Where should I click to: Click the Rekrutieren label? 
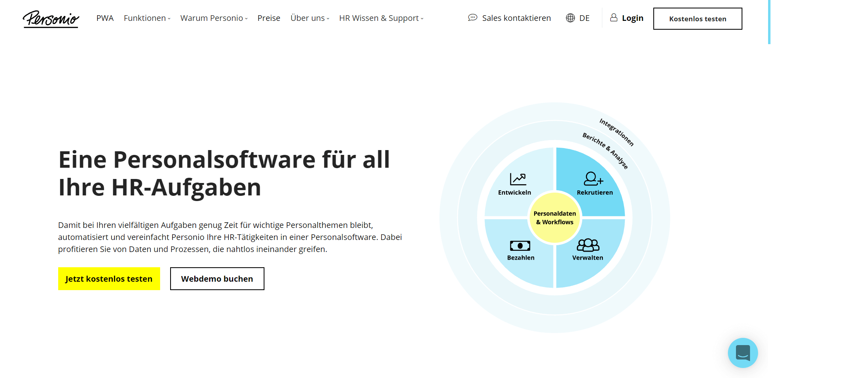click(x=595, y=193)
